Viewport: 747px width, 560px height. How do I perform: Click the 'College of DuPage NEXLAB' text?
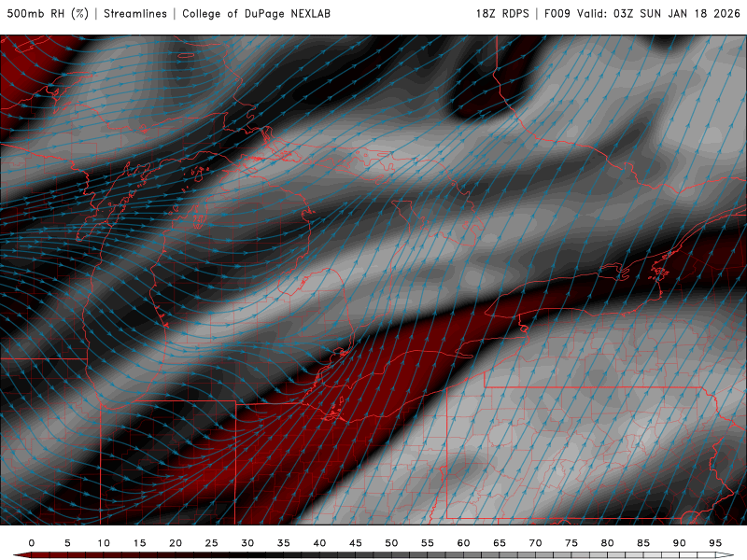(256, 13)
